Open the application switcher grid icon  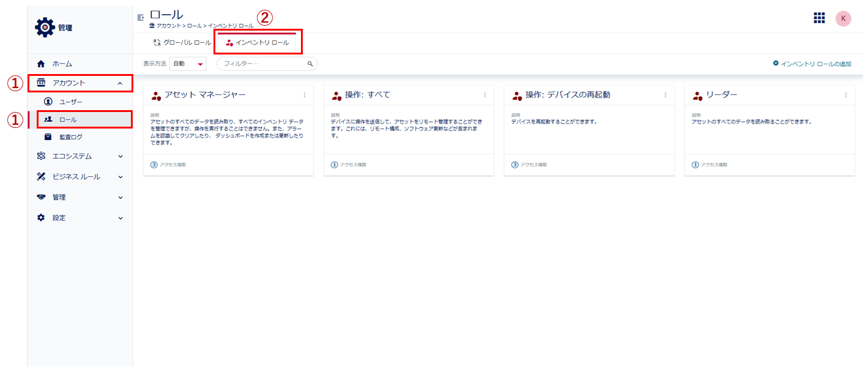[819, 18]
